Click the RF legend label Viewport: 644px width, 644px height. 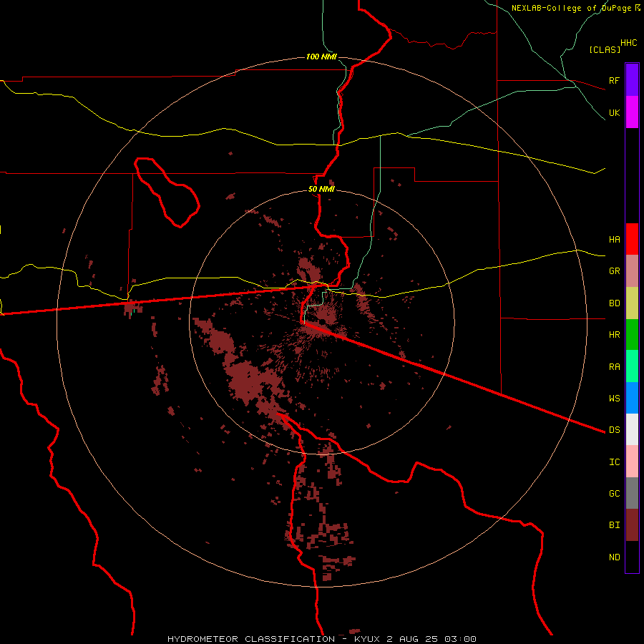[614, 80]
